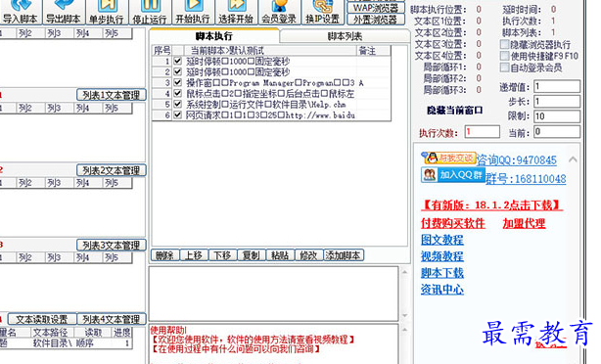Select row 3 操作窗口 Program Manager text

pos(270,82)
